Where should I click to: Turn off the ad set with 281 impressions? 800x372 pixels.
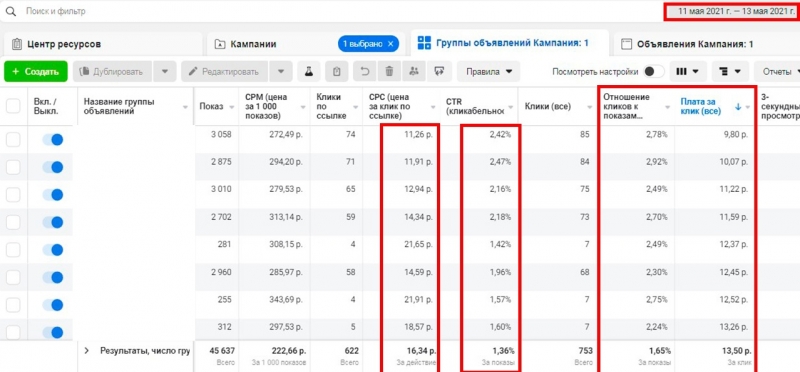(53, 250)
